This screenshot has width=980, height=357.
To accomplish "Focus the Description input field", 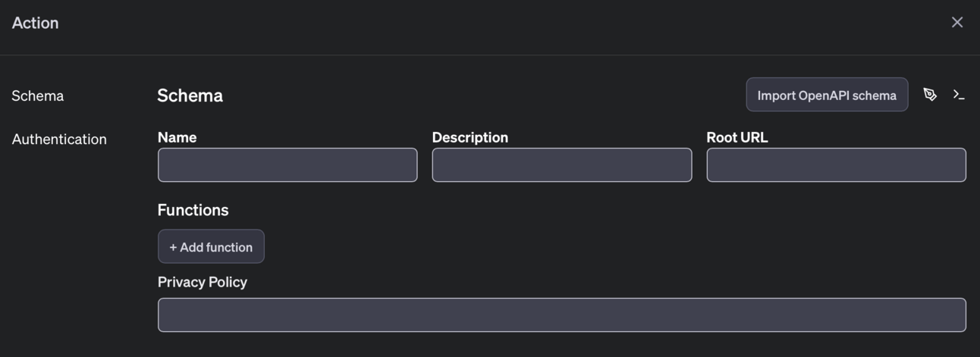I will (562, 165).
